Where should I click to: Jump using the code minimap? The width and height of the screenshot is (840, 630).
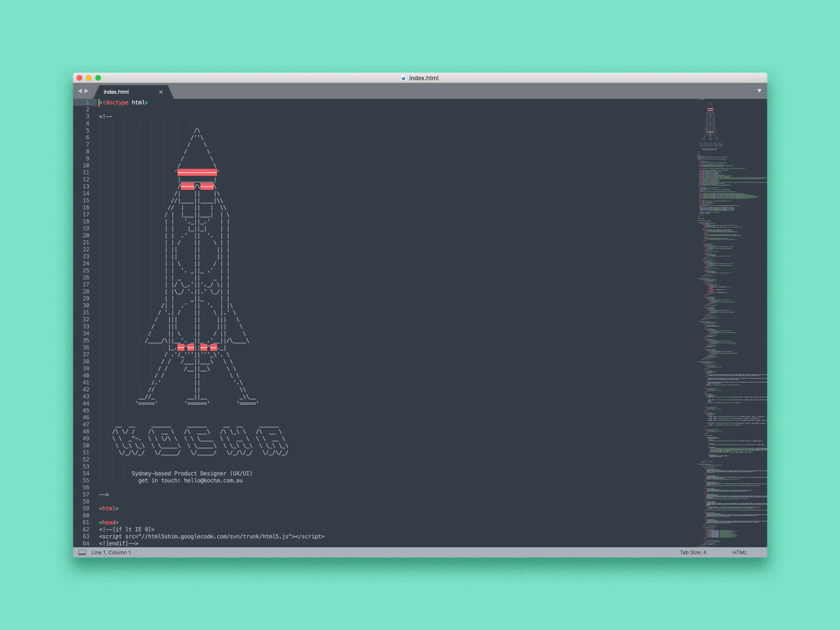pyautogui.click(x=731, y=323)
